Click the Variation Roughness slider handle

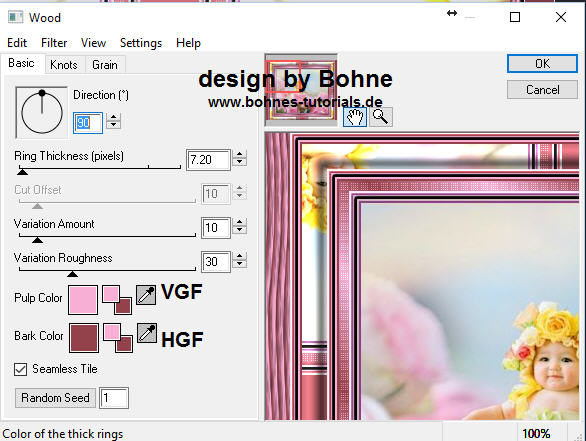[72, 274]
